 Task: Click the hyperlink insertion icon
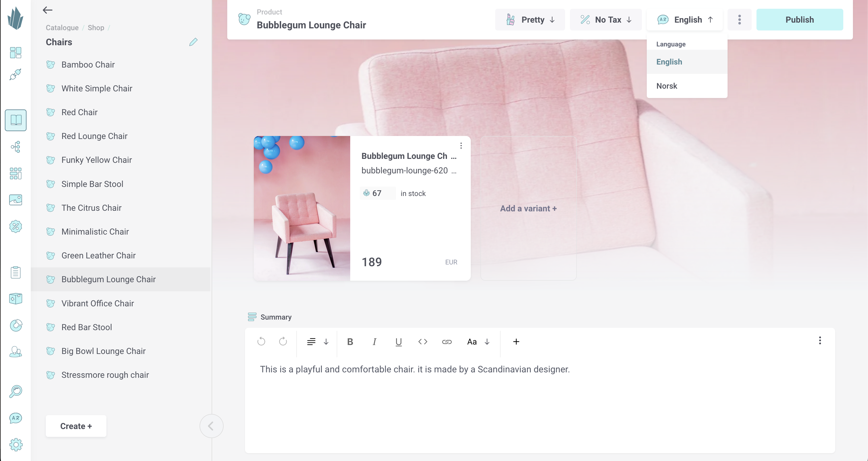point(447,341)
